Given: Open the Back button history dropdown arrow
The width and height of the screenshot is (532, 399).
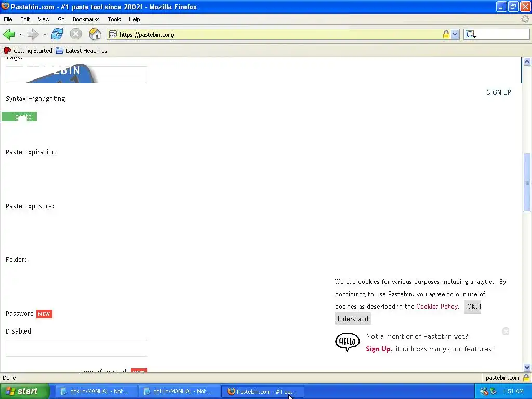Looking at the screenshot, I should 20,35.
